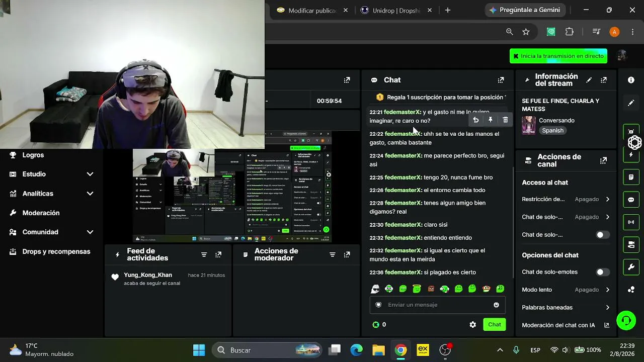Open the weather widget showing 17°C
The width and height of the screenshot is (644, 362).
tap(41, 350)
